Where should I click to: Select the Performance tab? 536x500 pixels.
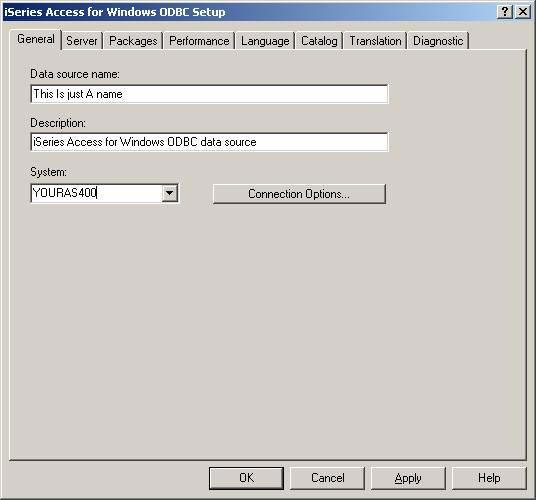pyautogui.click(x=199, y=41)
